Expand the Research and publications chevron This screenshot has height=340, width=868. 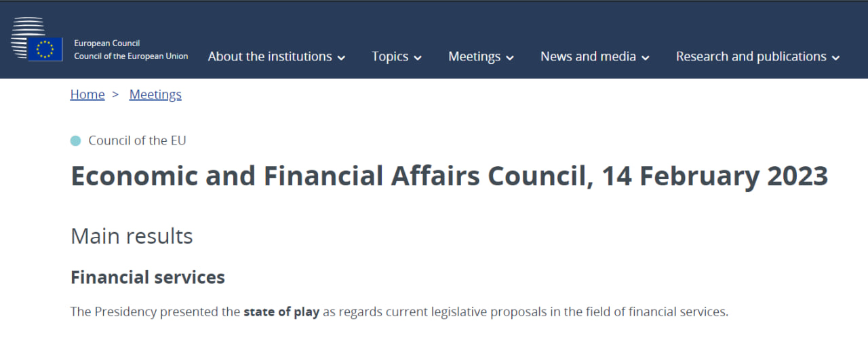pos(836,58)
